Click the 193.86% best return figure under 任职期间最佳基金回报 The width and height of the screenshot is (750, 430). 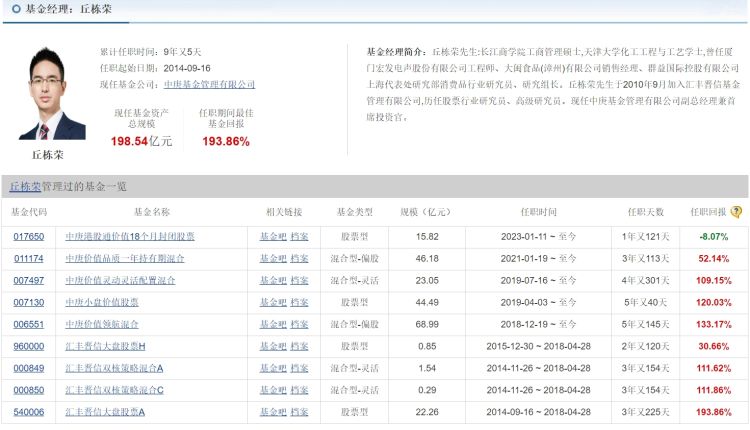coord(226,141)
